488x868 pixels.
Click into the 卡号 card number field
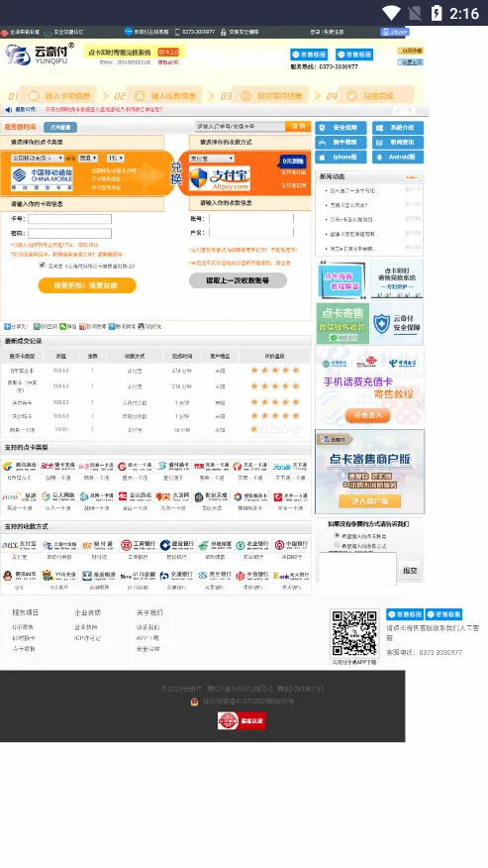69,219
